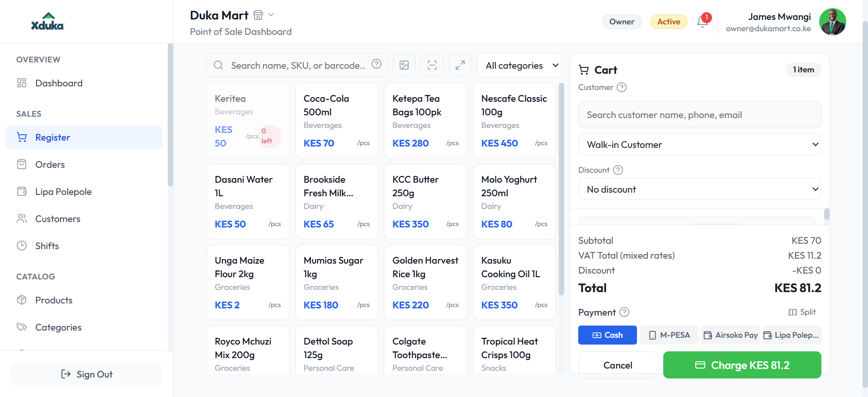The image size is (868, 397).
Task: Show the Customer help tooltip icon
Action: [x=622, y=87]
